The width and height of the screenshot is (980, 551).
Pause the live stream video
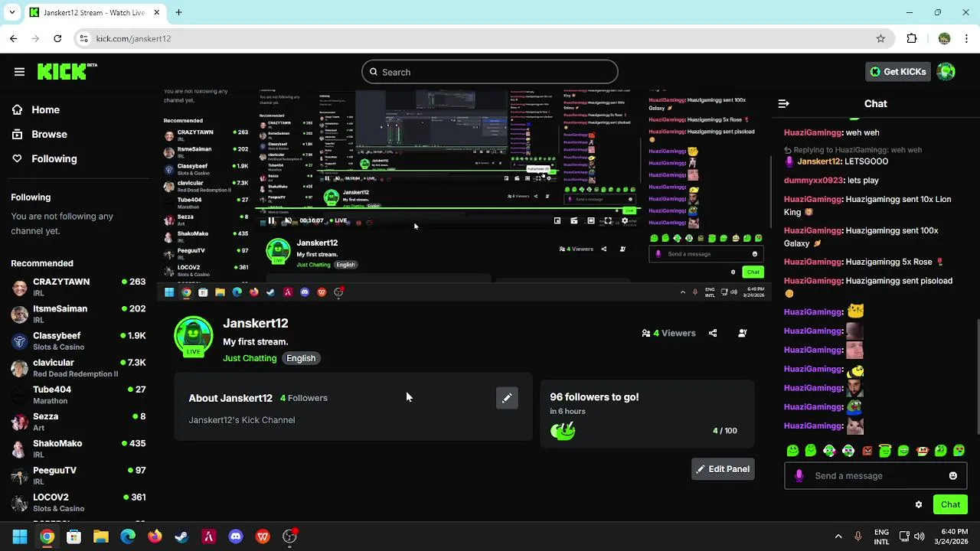pyautogui.click(x=271, y=220)
